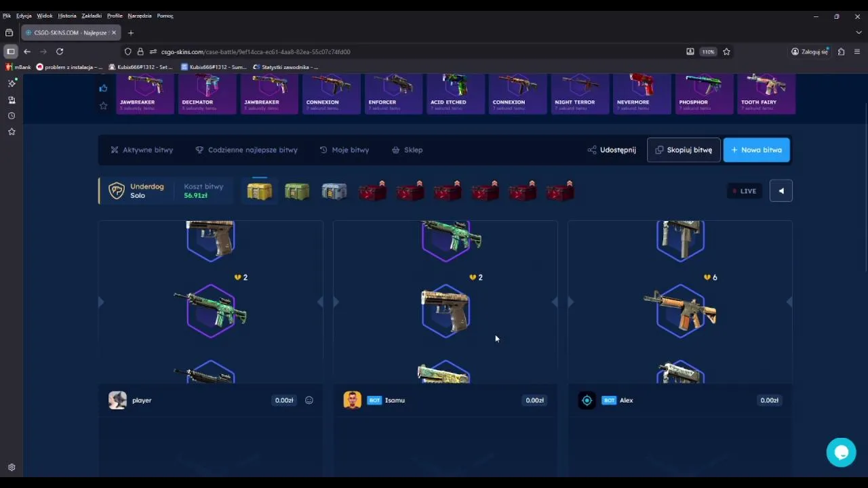
Task: Open the Pomoc menu
Action: (x=165, y=16)
